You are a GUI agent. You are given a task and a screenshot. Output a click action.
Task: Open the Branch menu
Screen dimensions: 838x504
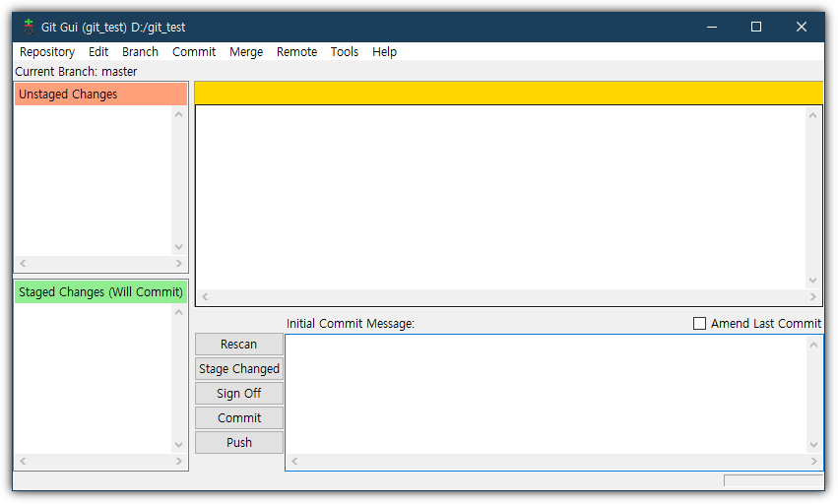pyautogui.click(x=140, y=52)
